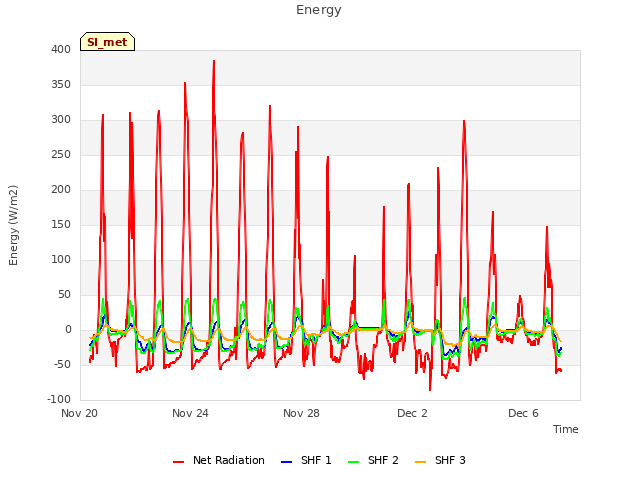Click the lowest Net Radiation dip near -85
Image resolution: width=640 pixels, height=480 pixels.
coord(430,390)
